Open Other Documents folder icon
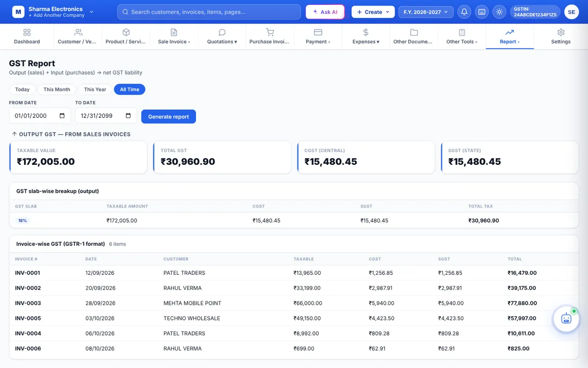Viewport: 588px width, 368px height. pos(414,32)
